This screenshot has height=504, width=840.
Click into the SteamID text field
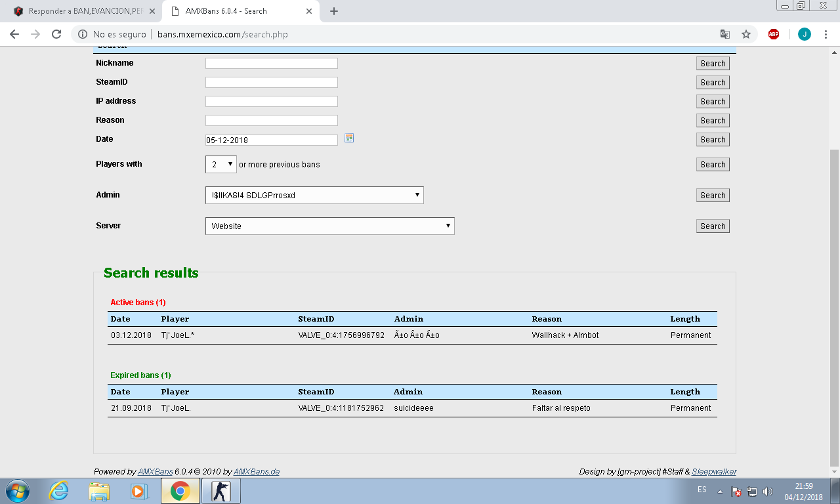pos(272,83)
